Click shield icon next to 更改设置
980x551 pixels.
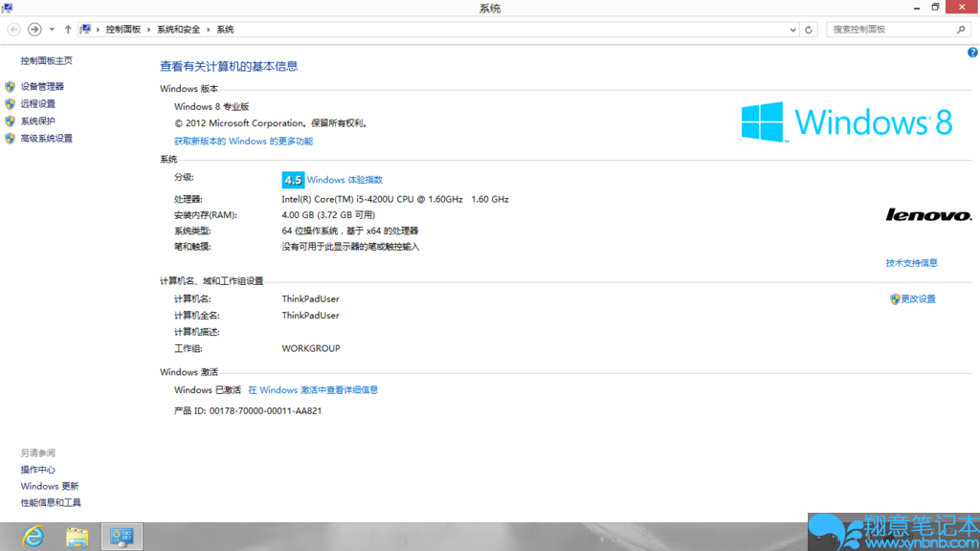point(895,299)
